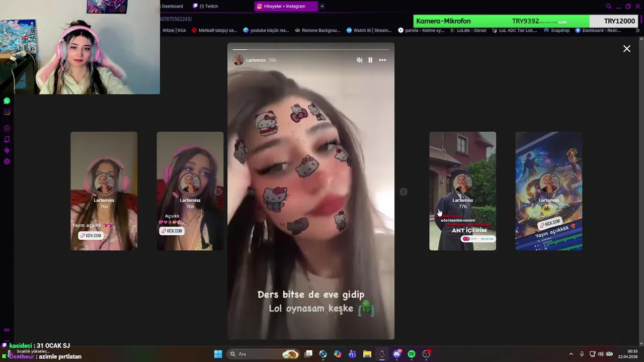Open File Explorer from taskbar

click(x=367, y=354)
